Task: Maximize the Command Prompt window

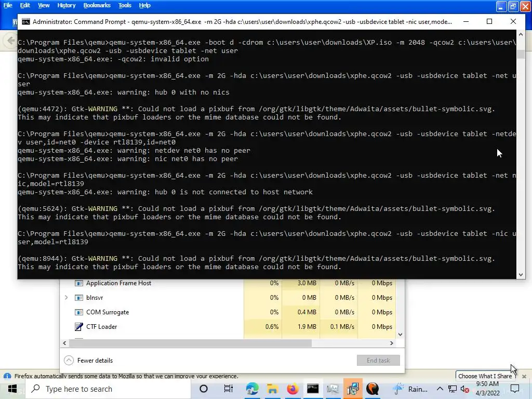Action: [489, 21]
